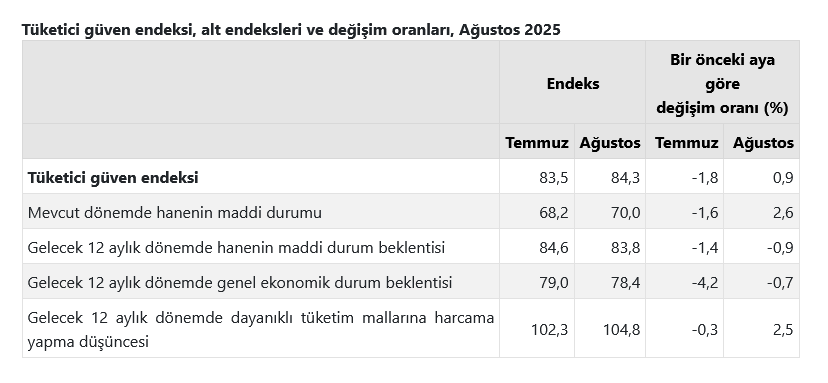Select the Tüketici güven endeksi row label
The height and width of the screenshot is (383, 828).
pos(113,178)
